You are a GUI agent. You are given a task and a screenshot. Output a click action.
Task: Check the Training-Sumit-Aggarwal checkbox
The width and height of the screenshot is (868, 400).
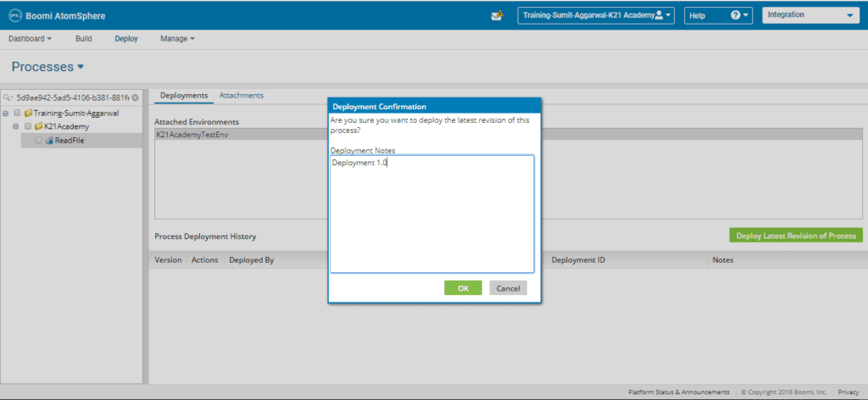point(17,113)
